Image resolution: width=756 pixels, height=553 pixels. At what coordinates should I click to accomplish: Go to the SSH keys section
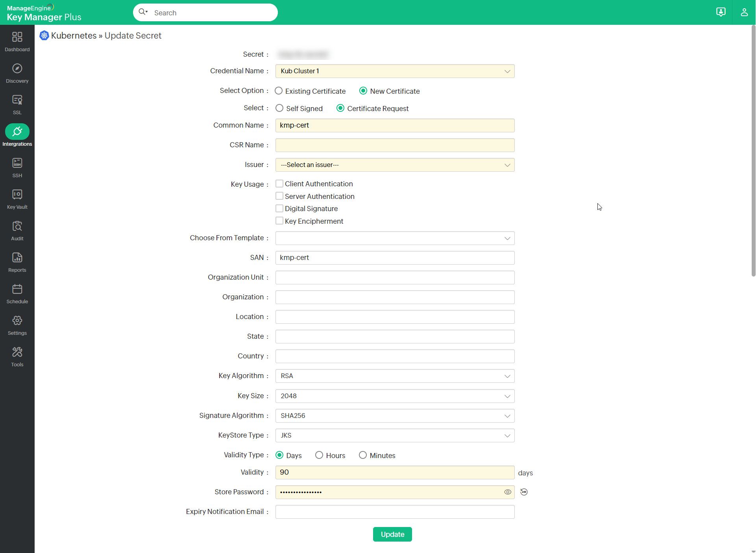coord(17,168)
